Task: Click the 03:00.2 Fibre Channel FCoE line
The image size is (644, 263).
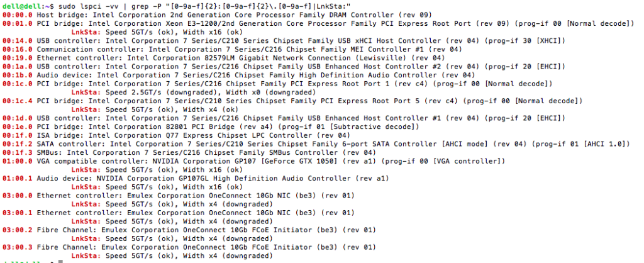Action: click(x=189, y=230)
